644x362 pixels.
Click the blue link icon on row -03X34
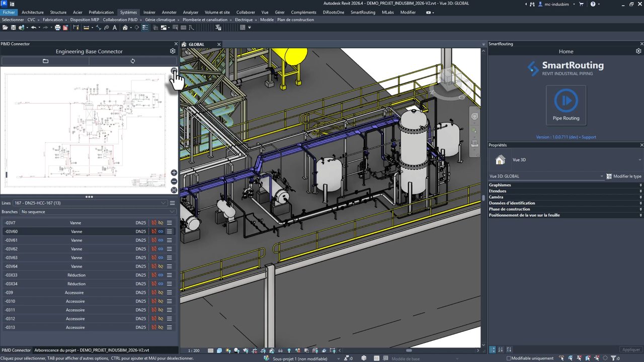(161, 284)
